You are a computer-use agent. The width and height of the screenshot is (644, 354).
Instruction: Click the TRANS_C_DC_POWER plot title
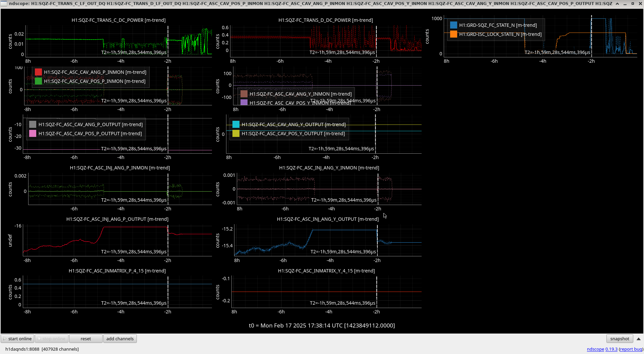(118, 20)
